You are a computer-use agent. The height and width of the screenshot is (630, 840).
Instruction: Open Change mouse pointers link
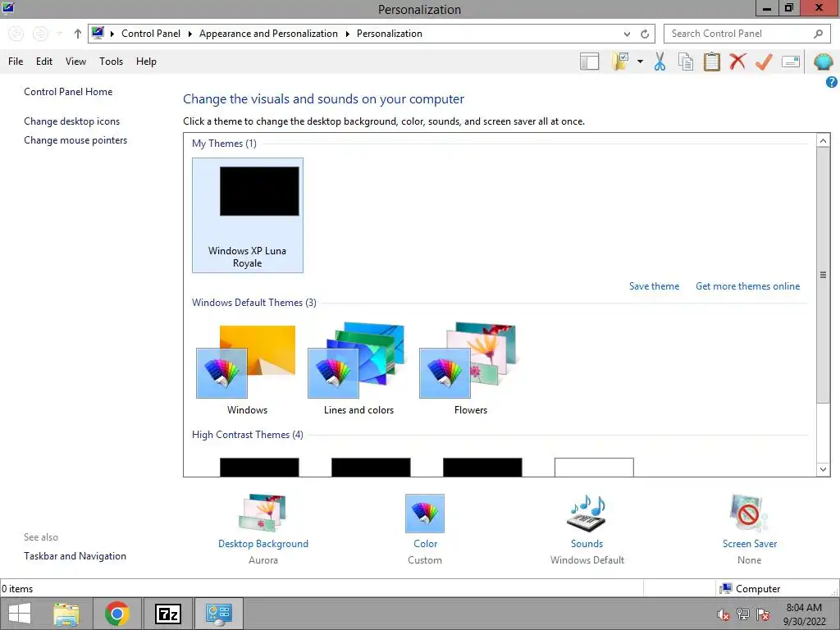point(75,139)
